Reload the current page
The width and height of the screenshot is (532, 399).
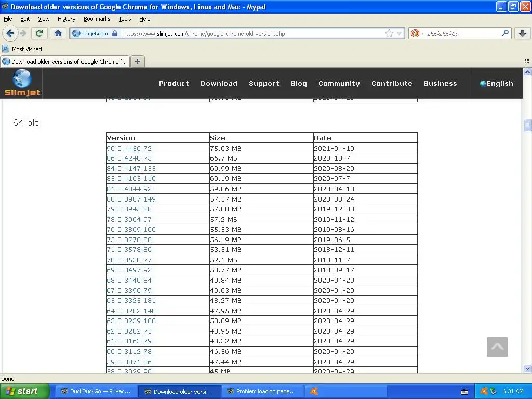[39, 33]
